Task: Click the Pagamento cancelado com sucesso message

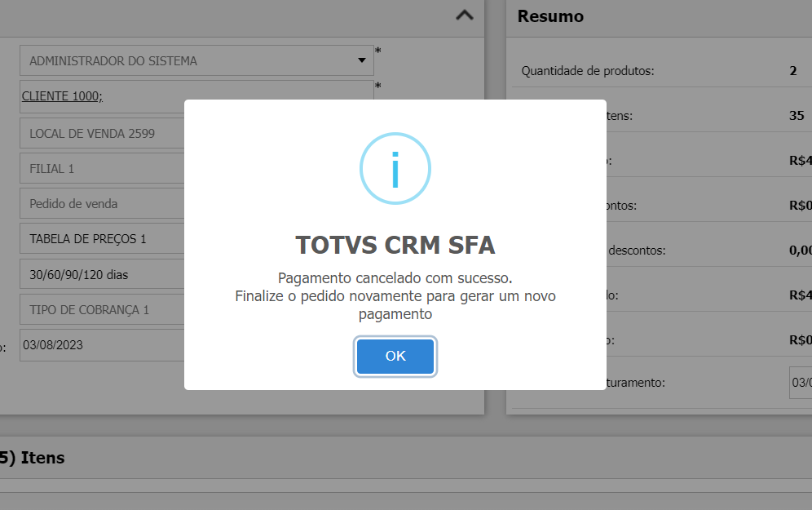Action: 395,277
